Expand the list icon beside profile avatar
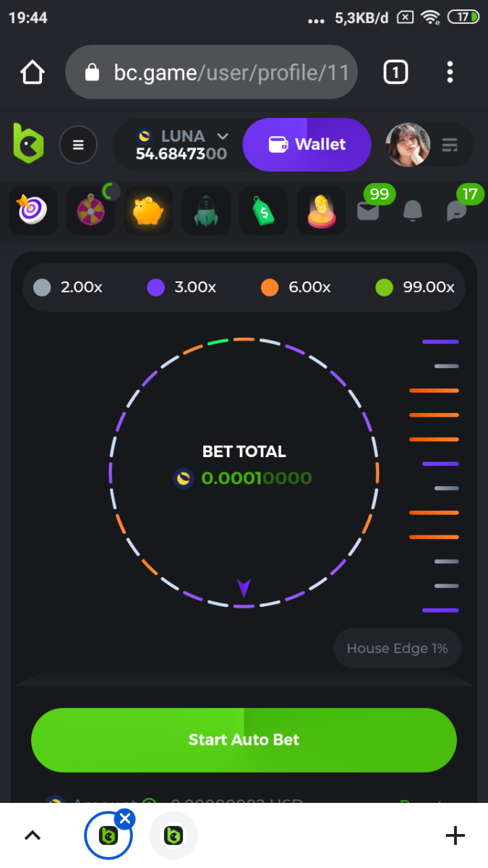The height and width of the screenshot is (868, 488). [x=450, y=145]
